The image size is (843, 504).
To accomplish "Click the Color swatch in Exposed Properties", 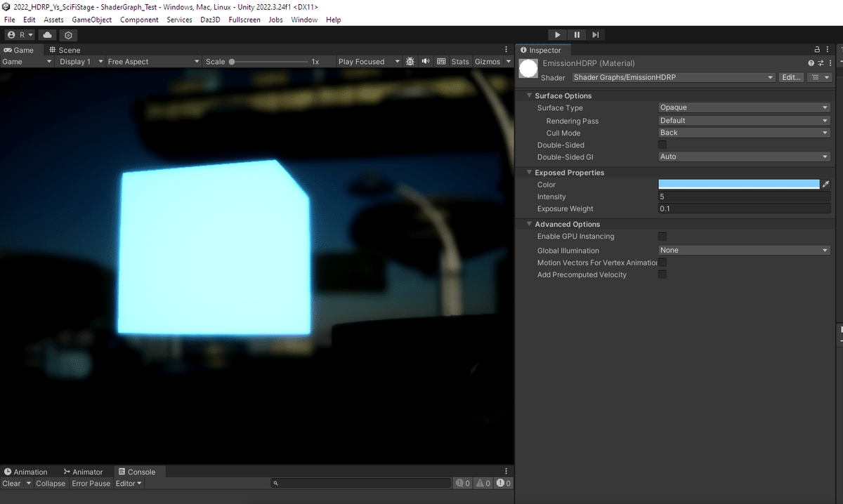I will (738, 184).
